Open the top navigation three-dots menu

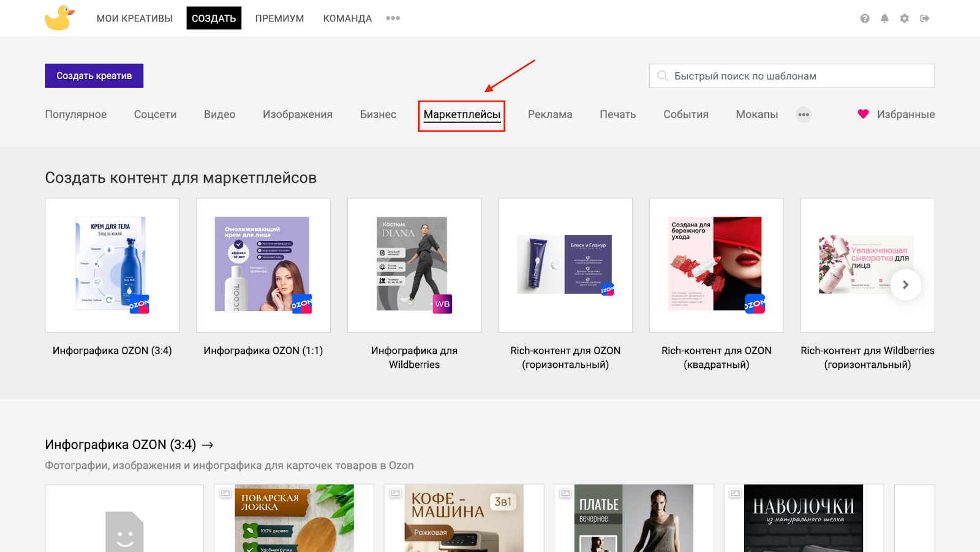(393, 18)
